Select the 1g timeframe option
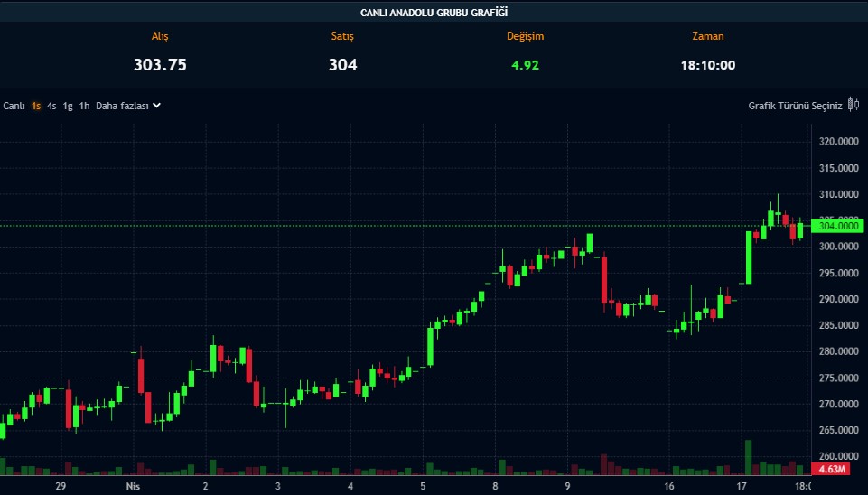This screenshot has width=868, height=495. (x=68, y=106)
